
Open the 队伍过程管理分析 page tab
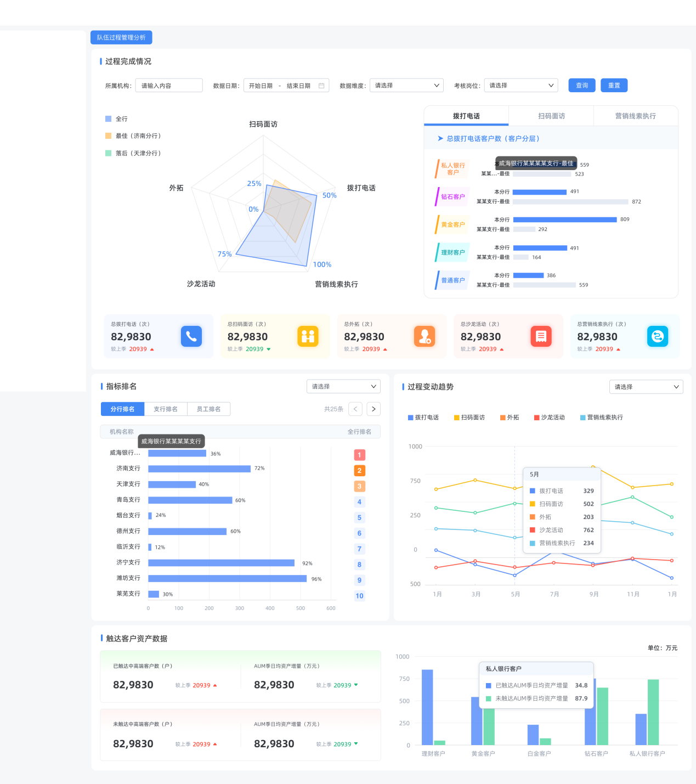[121, 37]
